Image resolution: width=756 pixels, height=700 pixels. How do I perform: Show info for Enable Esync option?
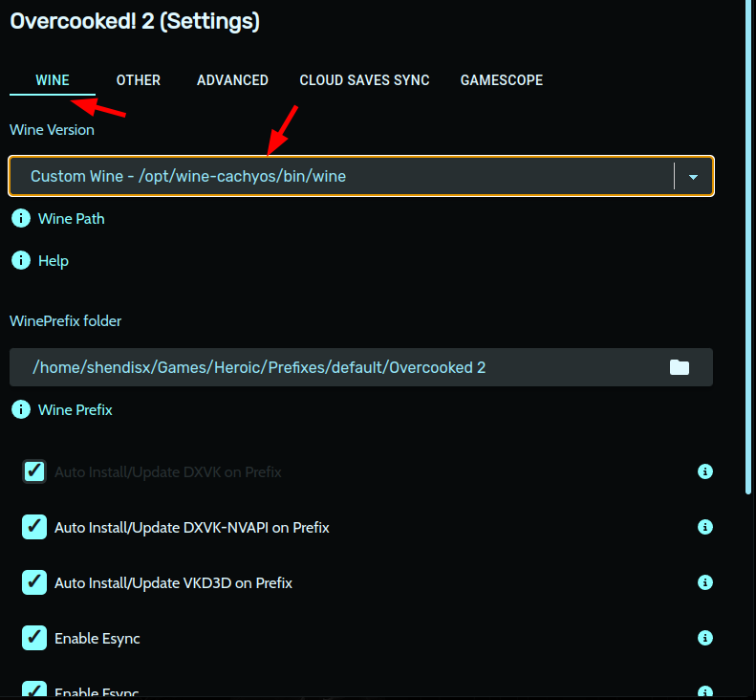[704, 638]
